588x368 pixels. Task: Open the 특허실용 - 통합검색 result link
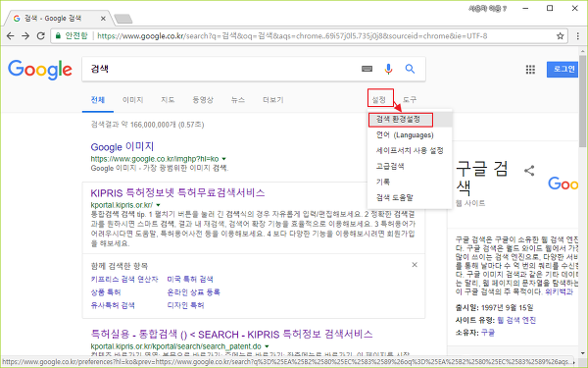pos(231,334)
